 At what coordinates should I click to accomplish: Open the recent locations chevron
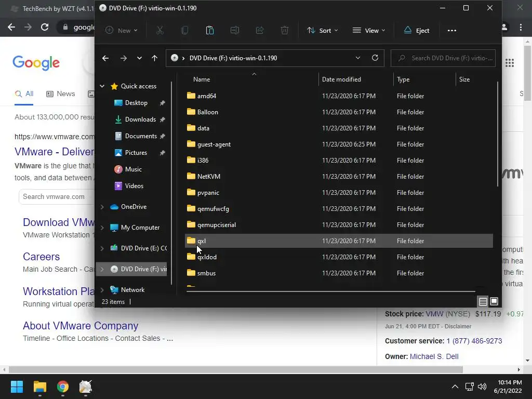pyautogui.click(x=139, y=58)
